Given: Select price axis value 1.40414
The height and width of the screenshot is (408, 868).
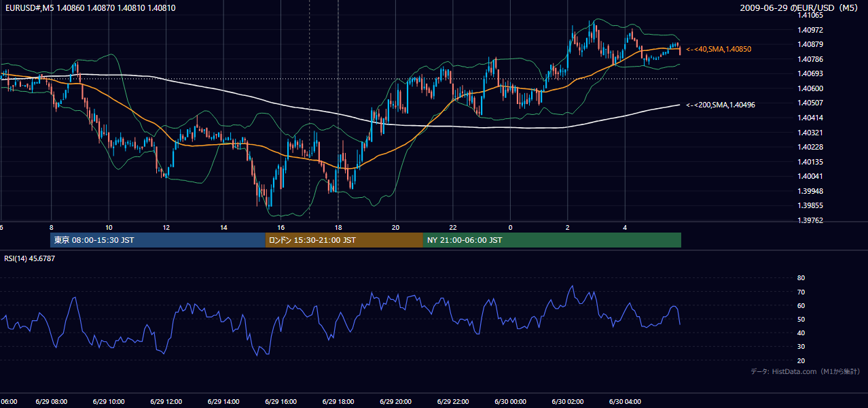Looking at the screenshot, I should [811, 118].
